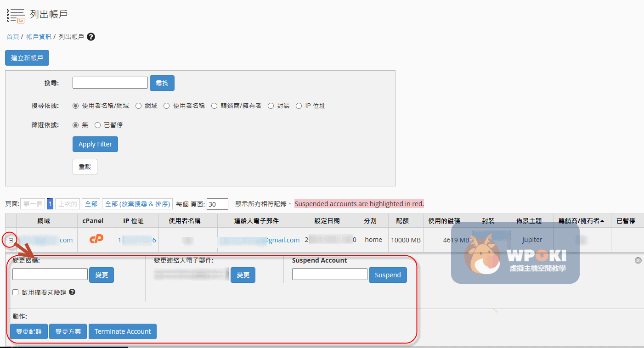Click the orange cPanel logo icon

tap(96, 239)
